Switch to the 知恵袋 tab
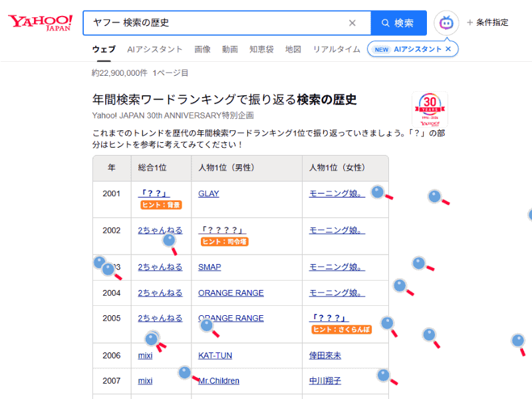 click(x=261, y=49)
